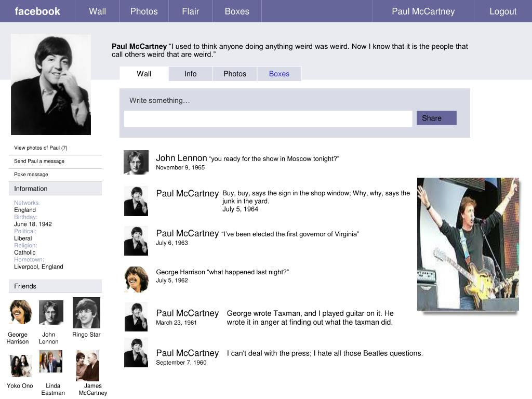The image size is (532, 399).
Task: Open Ringo Star's friend thumbnail
Action: click(x=87, y=313)
